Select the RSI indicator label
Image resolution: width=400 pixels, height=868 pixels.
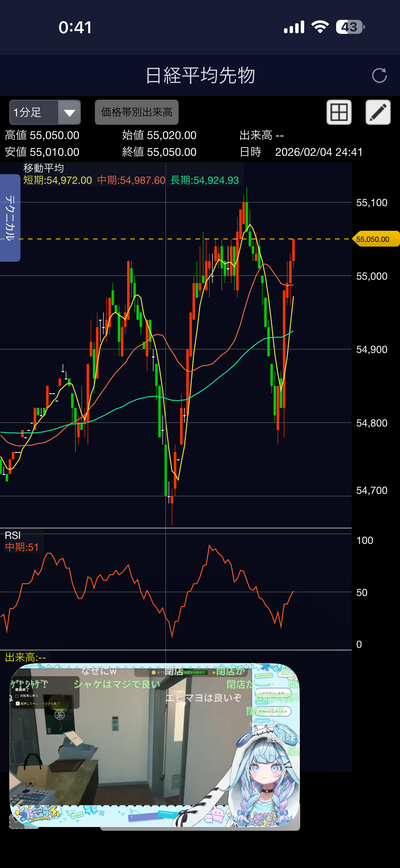tap(13, 536)
